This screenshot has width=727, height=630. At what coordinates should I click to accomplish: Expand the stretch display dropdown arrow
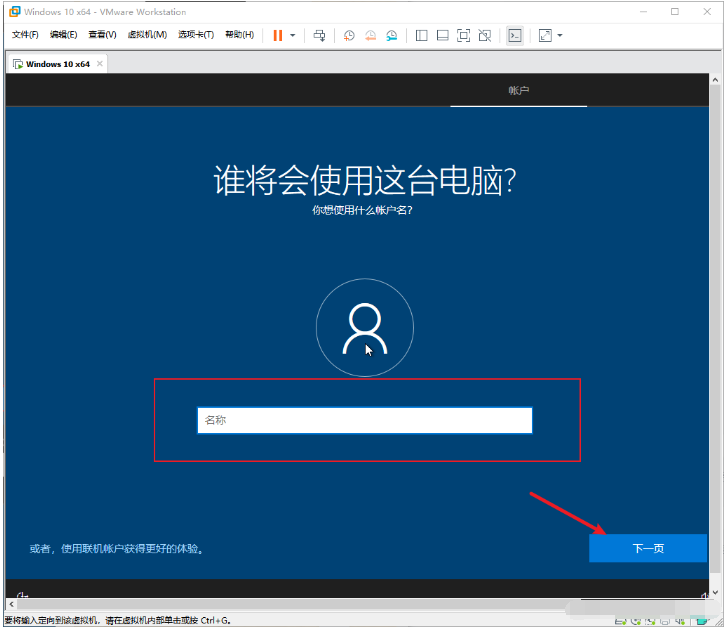560,35
